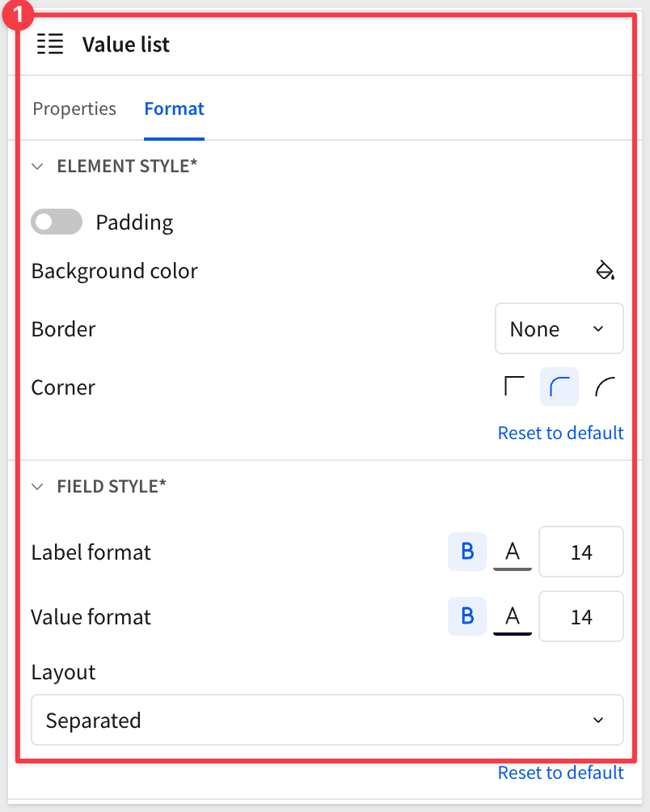650x812 pixels.
Task: Open the Border dropdown set to None
Action: pyautogui.click(x=559, y=329)
